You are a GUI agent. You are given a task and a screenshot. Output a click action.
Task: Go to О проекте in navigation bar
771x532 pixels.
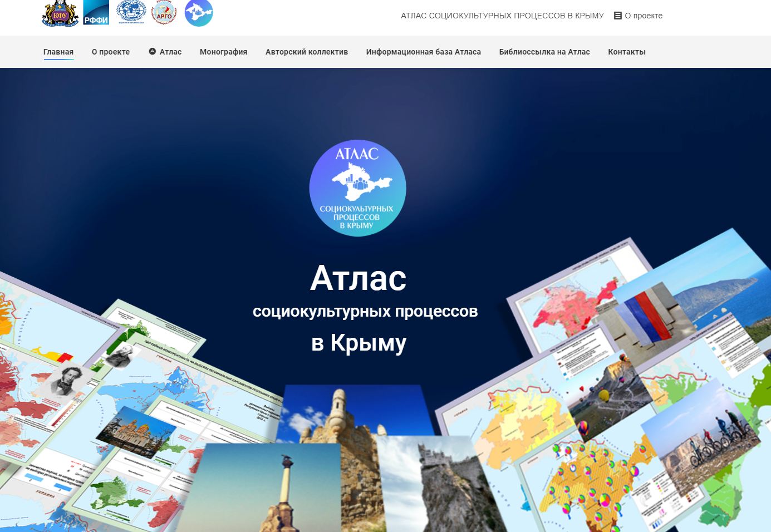(x=111, y=52)
